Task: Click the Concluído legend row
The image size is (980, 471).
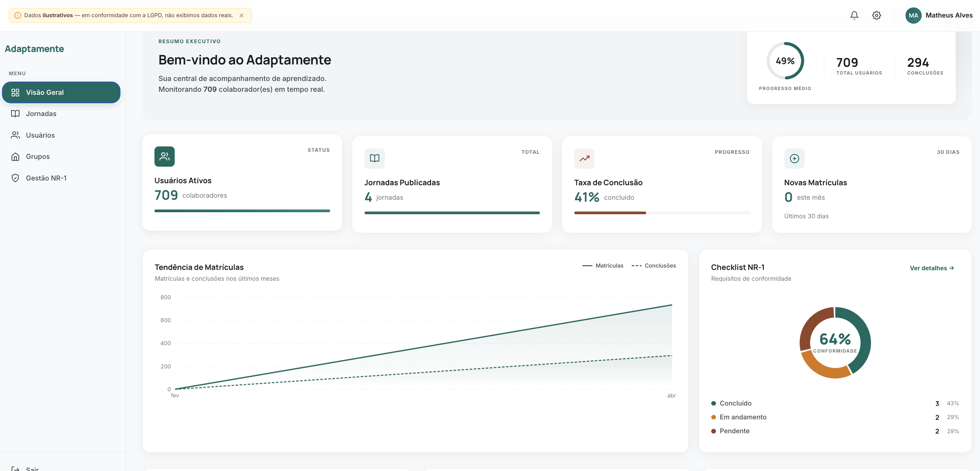Action: 835,403
